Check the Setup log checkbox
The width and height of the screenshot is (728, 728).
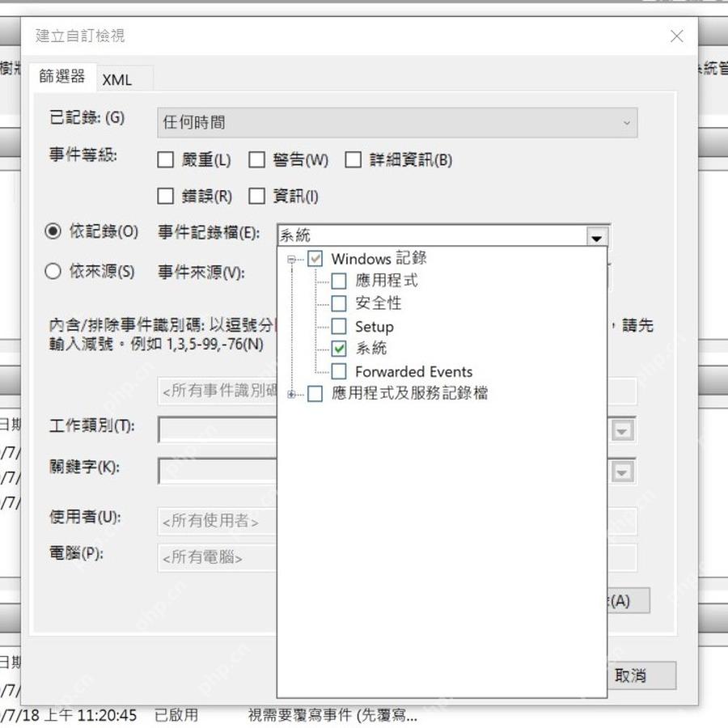[339, 327]
